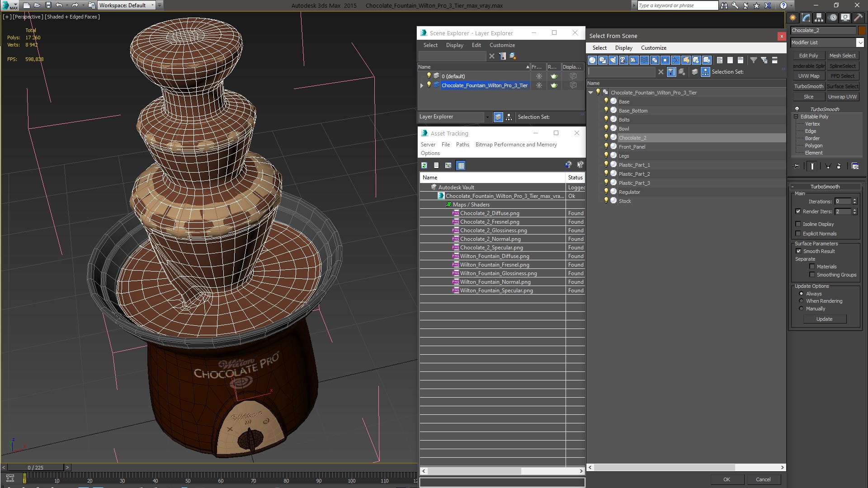Enable Isoline Display checkbox
This screenshot has height=488, width=868.
(798, 224)
